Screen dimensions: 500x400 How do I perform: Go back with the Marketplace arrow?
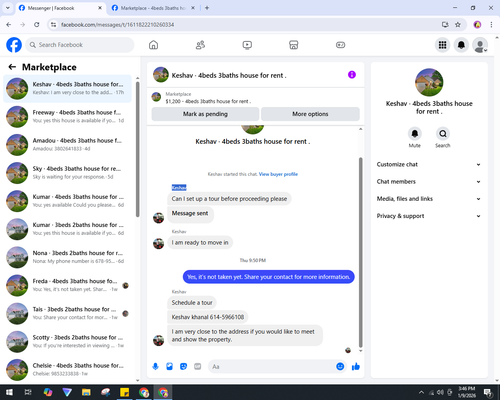tap(12, 67)
